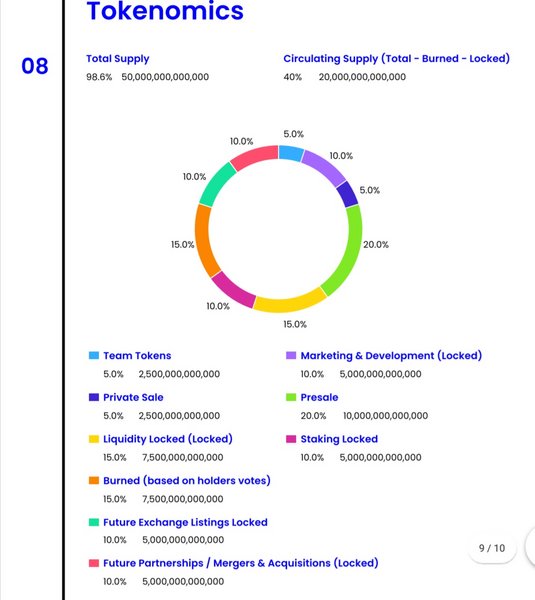This screenshot has height=600, width=535.
Task: Click the 40% circulating supply percentage
Action: tap(293, 77)
